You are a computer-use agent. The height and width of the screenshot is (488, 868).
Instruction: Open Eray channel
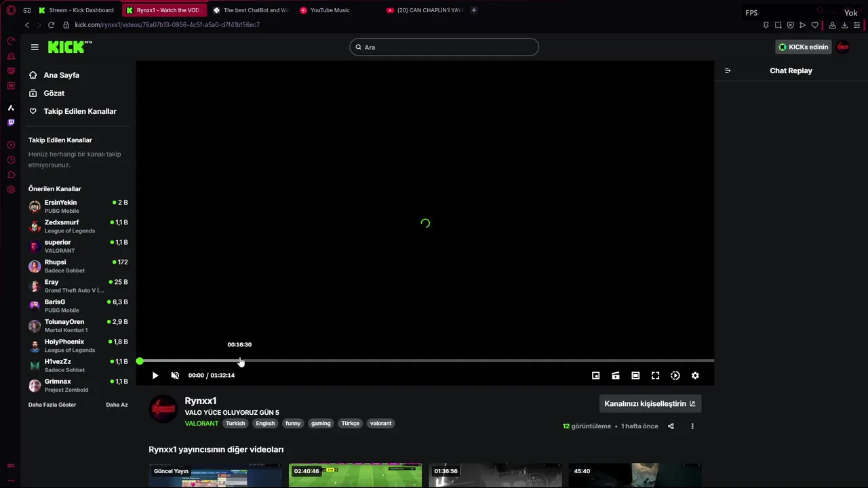(78, 286)
